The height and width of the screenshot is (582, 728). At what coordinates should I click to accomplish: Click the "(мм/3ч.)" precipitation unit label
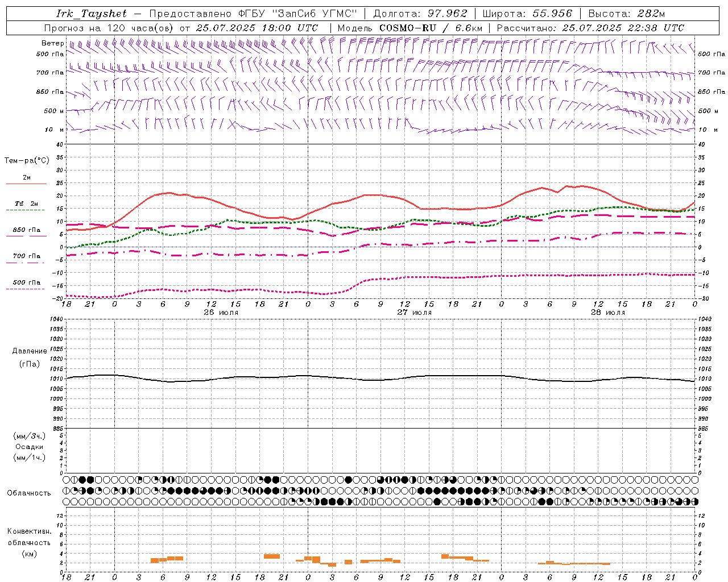[29, 436]
